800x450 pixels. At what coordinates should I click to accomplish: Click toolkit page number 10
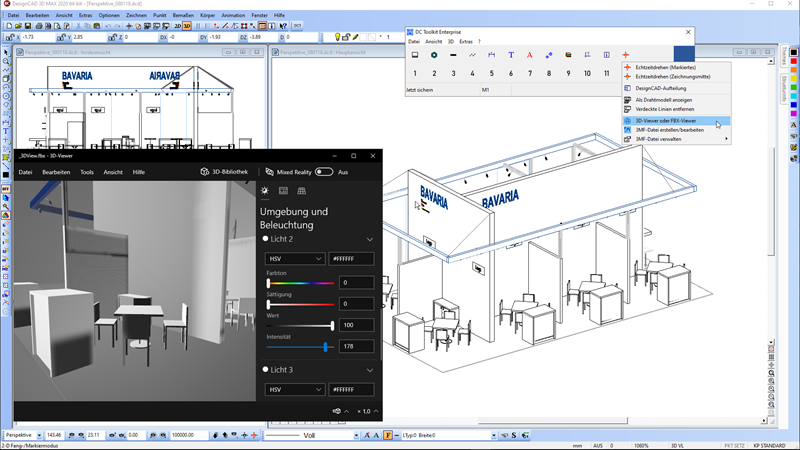point(587,73)
